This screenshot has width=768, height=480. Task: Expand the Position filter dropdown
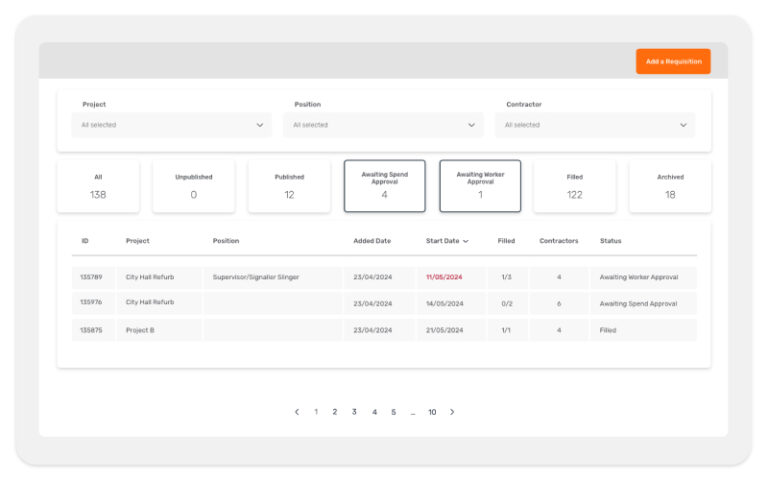tap(384, 125)
